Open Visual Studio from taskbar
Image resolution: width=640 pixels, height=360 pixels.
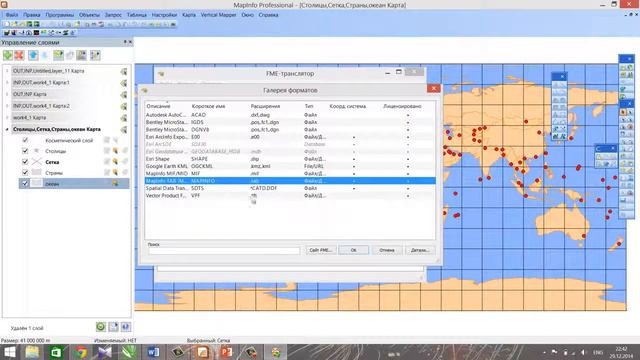[x=104, y=352]
